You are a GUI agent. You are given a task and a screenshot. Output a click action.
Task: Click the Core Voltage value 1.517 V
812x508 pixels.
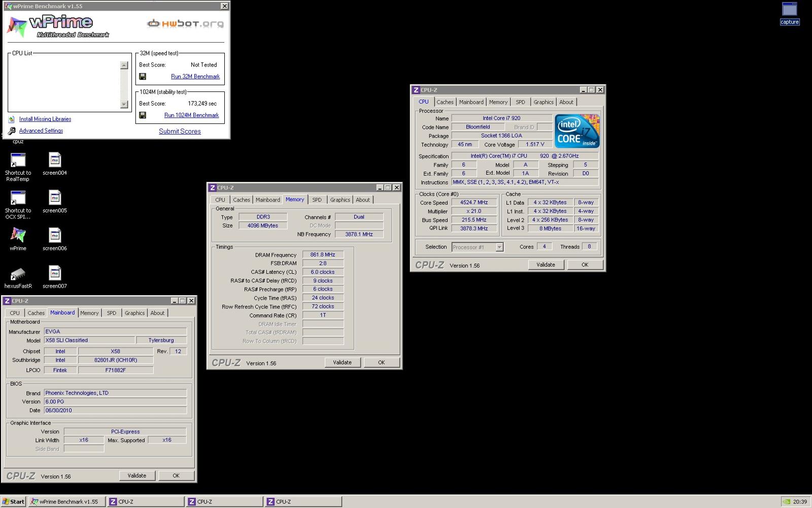pyautogui.click(x=535, y=145)
